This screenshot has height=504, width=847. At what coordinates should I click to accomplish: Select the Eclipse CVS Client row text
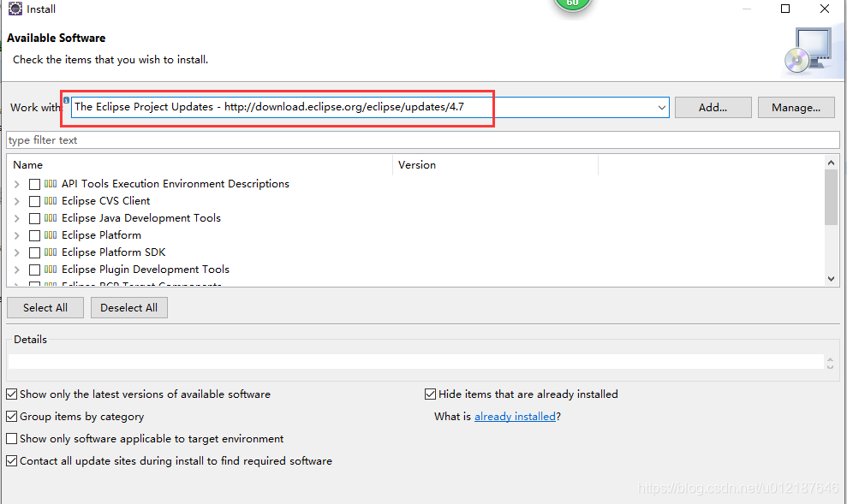click(x=106, y=201)
